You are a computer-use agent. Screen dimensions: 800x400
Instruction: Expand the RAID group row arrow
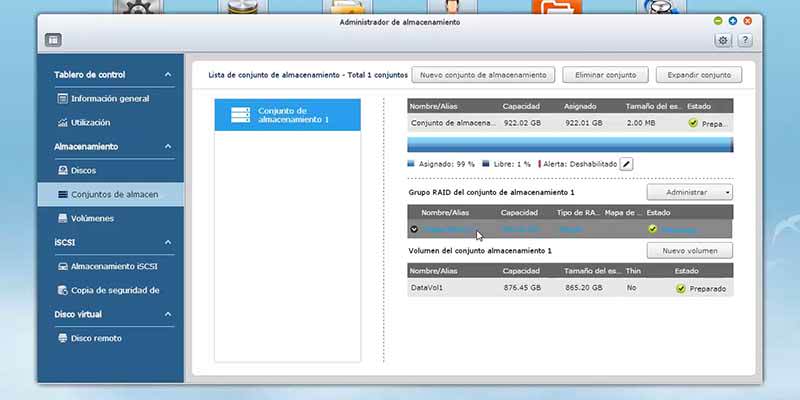414,229
